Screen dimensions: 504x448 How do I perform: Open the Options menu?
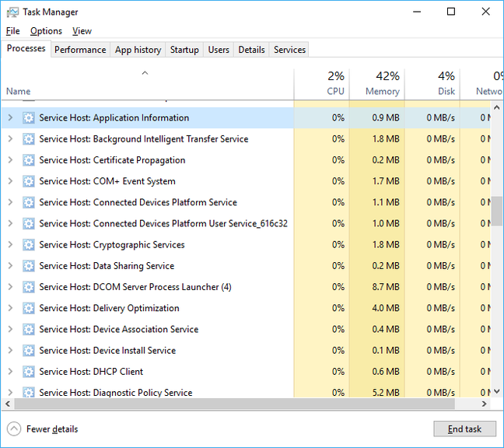46,31
